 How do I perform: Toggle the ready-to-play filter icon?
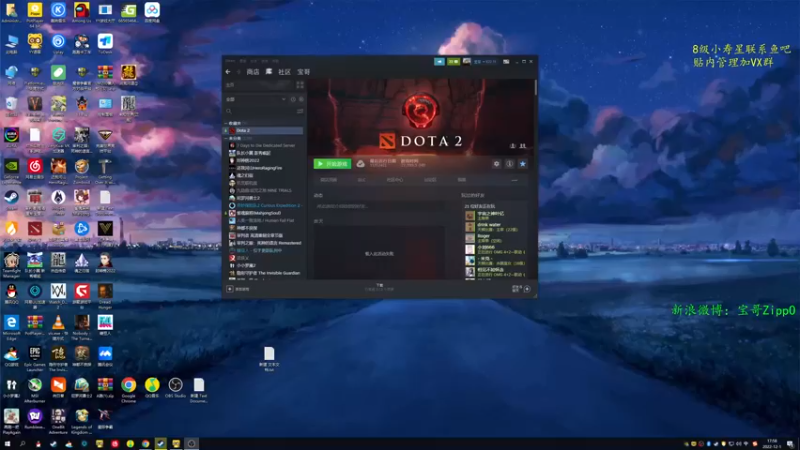point(301,99)
